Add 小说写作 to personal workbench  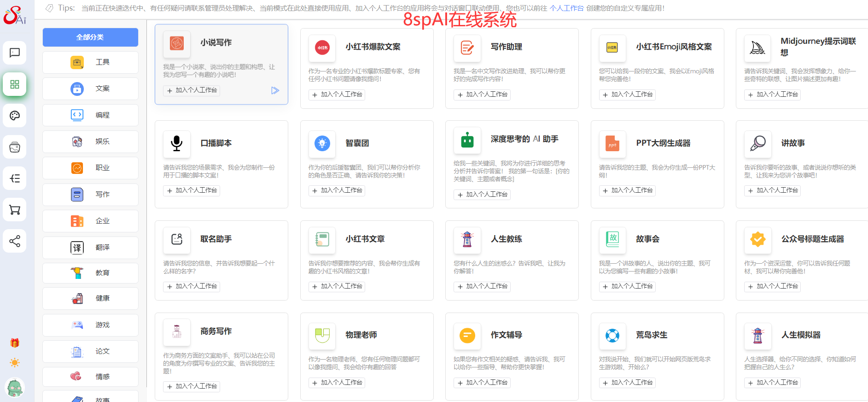click(x=192, y=90)
